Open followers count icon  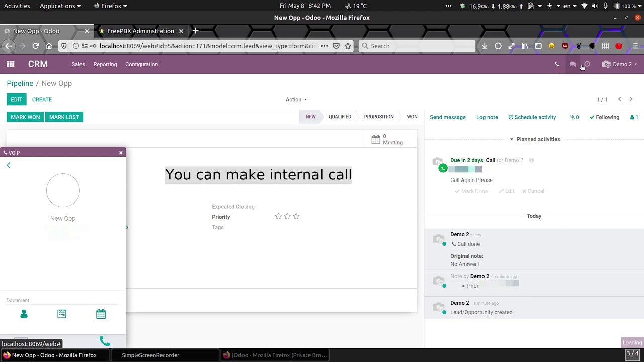tap(634, 117)
